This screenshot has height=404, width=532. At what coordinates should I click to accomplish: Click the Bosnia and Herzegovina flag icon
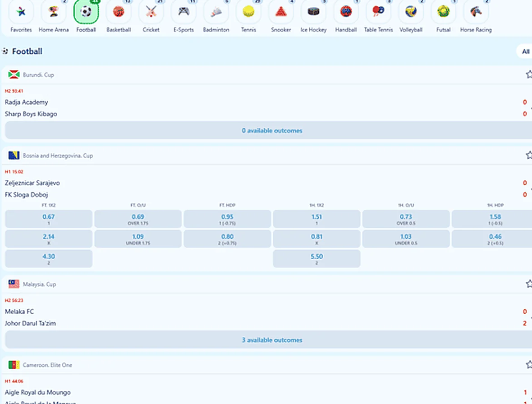pos(14,156)
